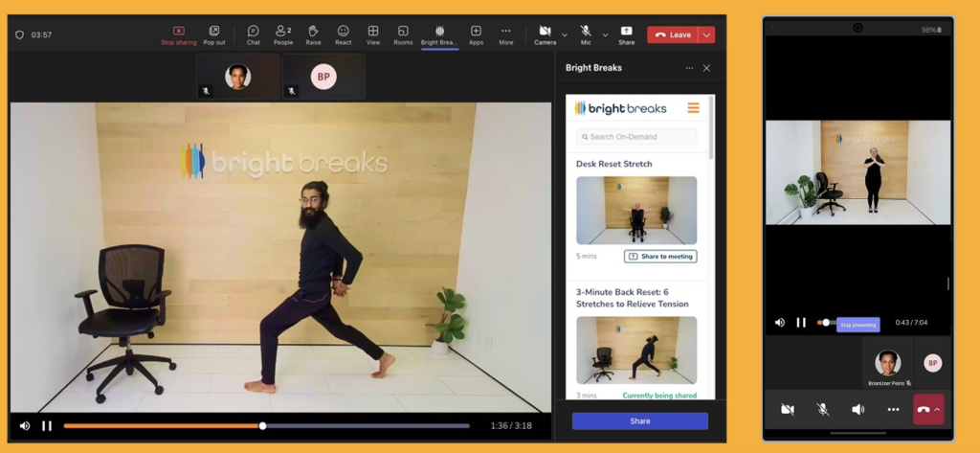Raise your hand in the meeting
The height and width of the screenshot is (453, 980).
point(313,34)
